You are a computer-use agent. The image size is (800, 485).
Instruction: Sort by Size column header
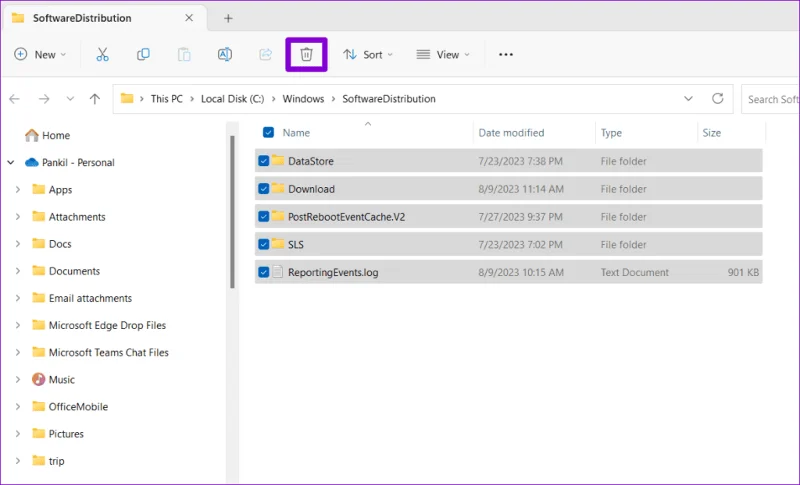point(712,133)
